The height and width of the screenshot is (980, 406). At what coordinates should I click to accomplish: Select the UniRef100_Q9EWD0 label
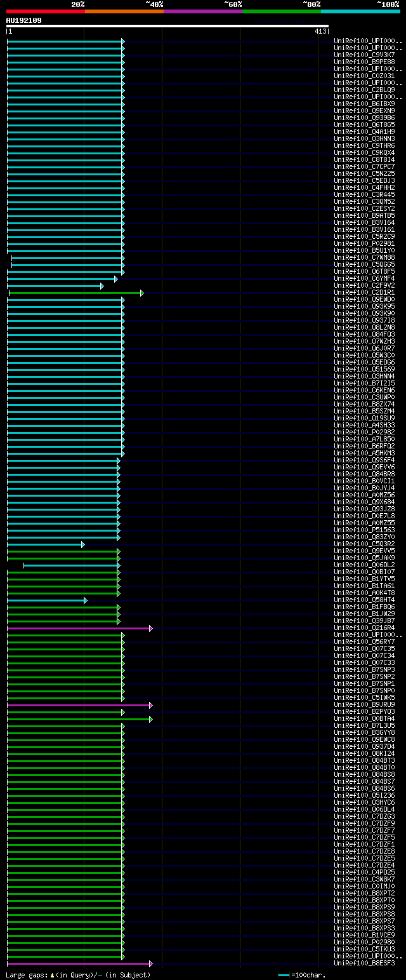[364, 300]
